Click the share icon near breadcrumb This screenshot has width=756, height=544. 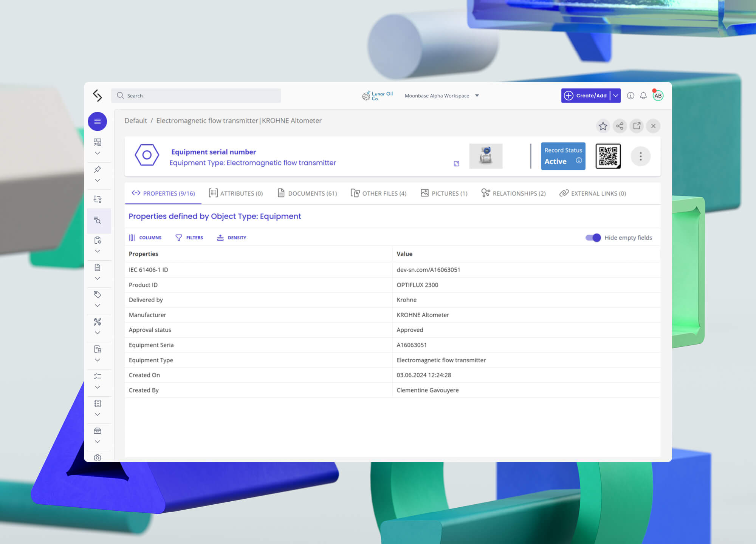point(620,126)
